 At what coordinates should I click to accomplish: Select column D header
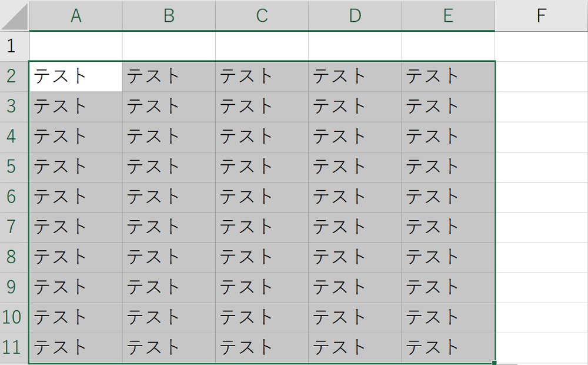355,16
